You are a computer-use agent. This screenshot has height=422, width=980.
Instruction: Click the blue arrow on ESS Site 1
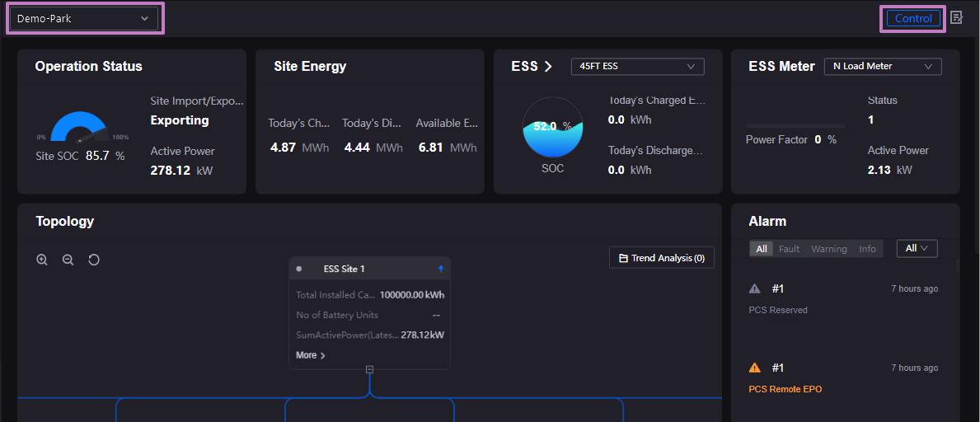(x=440, y=269)
